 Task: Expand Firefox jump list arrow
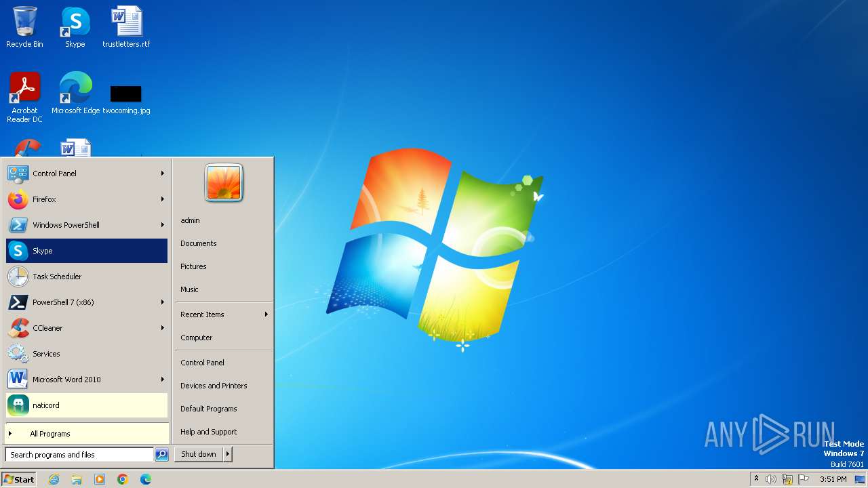pyautogui.click(x=163, y=199)
